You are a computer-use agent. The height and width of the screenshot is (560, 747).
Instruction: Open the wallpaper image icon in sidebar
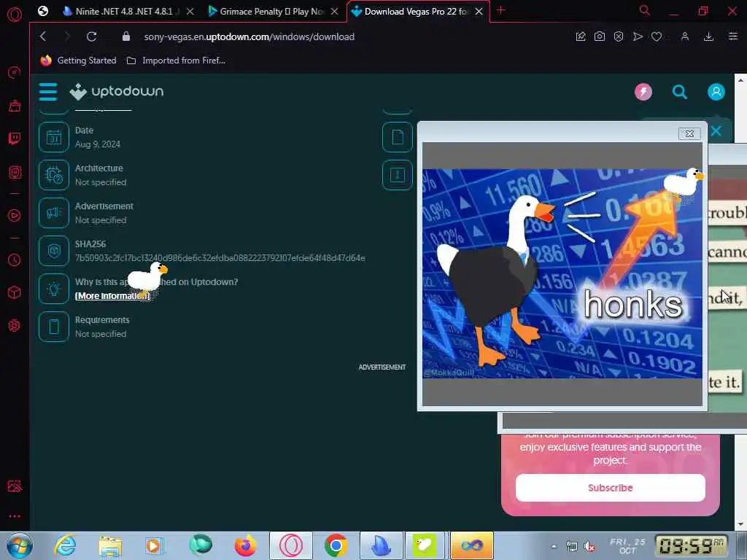[15, 486]
